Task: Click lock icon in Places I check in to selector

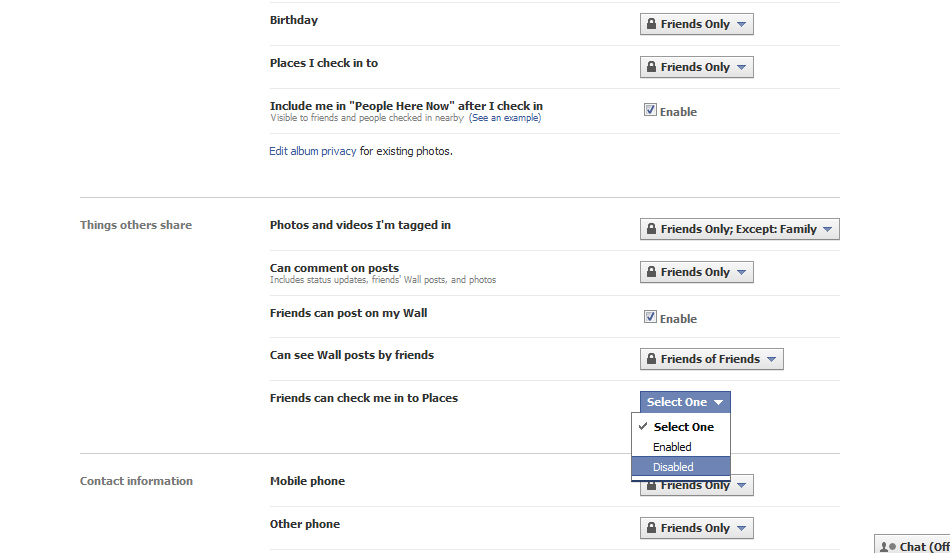Action: pos(651,67)
